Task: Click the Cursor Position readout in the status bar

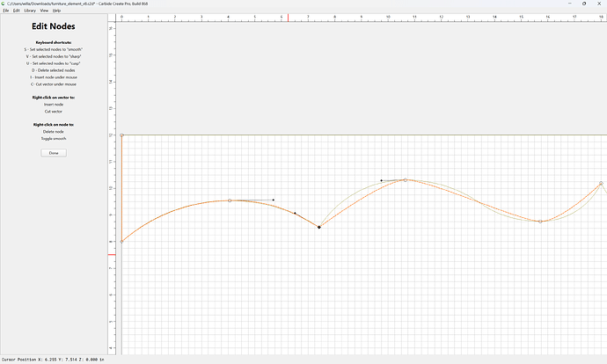Action: pos(53,360)
